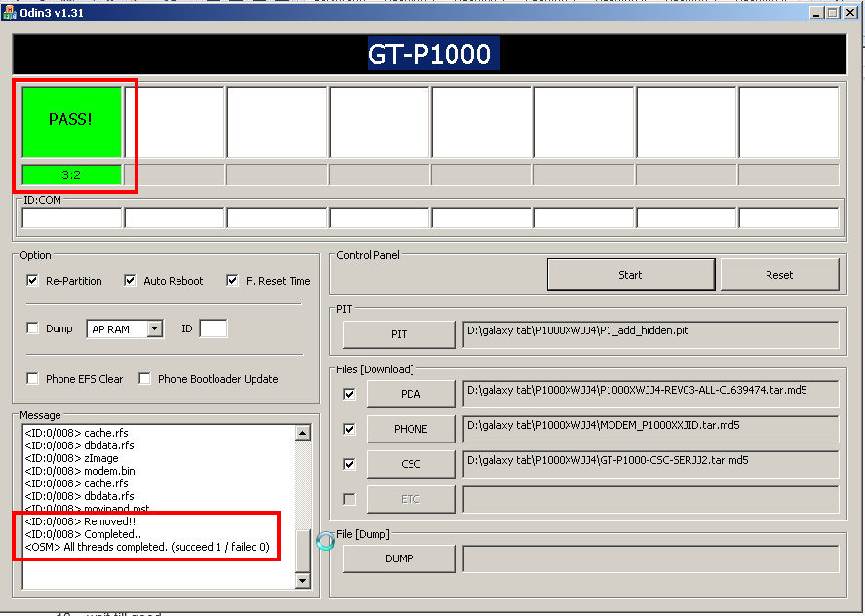Click the empty ETC path field

(x=650, y=499)
